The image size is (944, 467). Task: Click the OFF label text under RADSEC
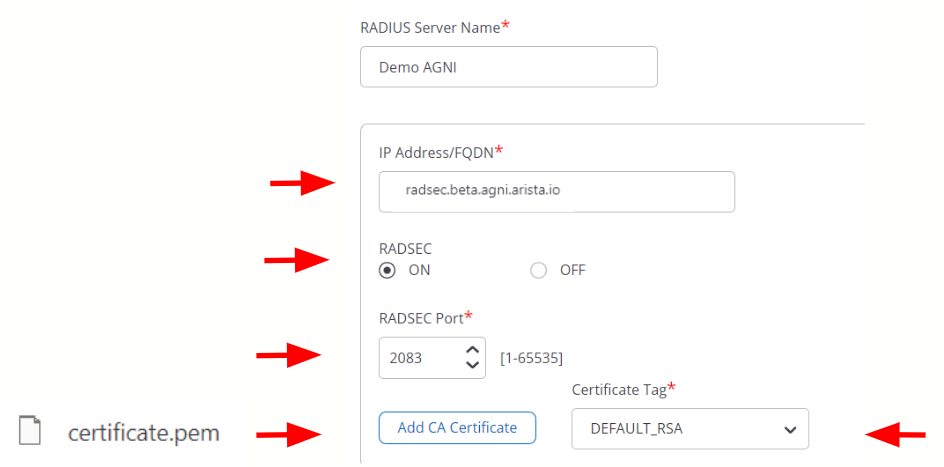[x=572, y=270]
